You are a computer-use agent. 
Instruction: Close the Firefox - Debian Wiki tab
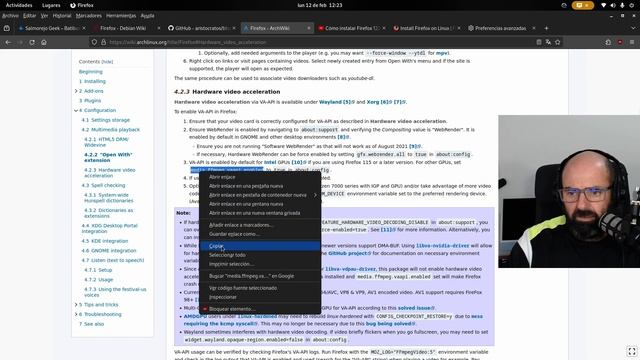tap(159, 28)
